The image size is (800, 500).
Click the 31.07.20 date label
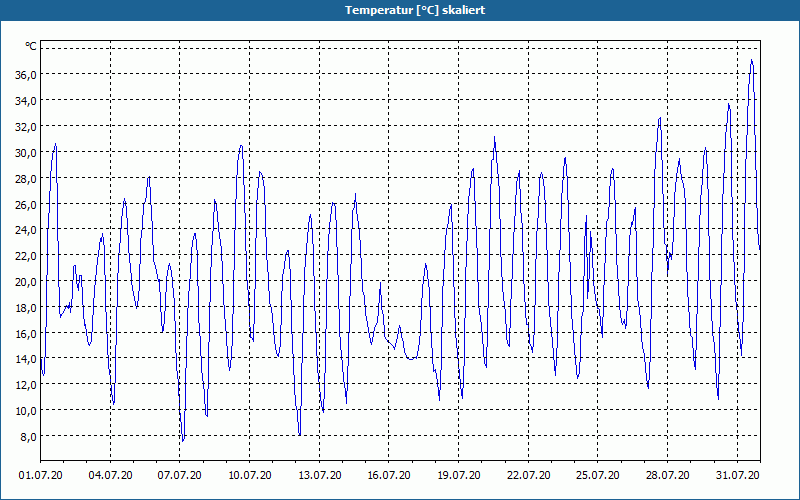tap(737, 475)
